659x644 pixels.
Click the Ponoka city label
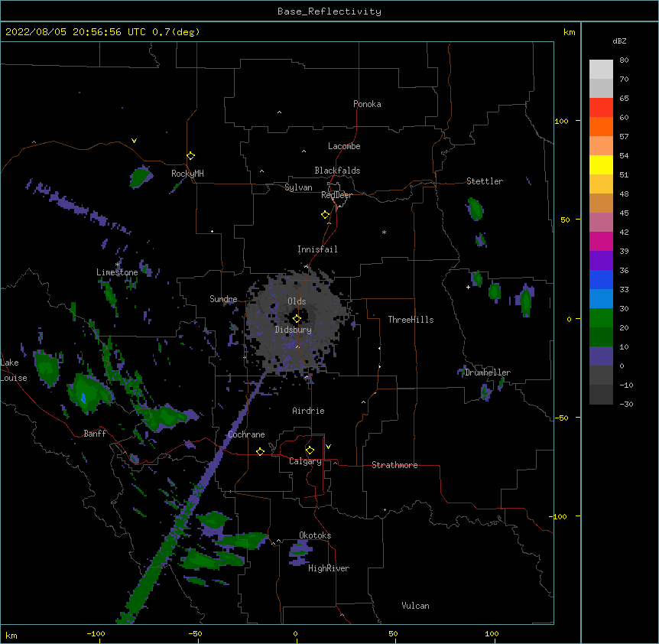[367, 104]
